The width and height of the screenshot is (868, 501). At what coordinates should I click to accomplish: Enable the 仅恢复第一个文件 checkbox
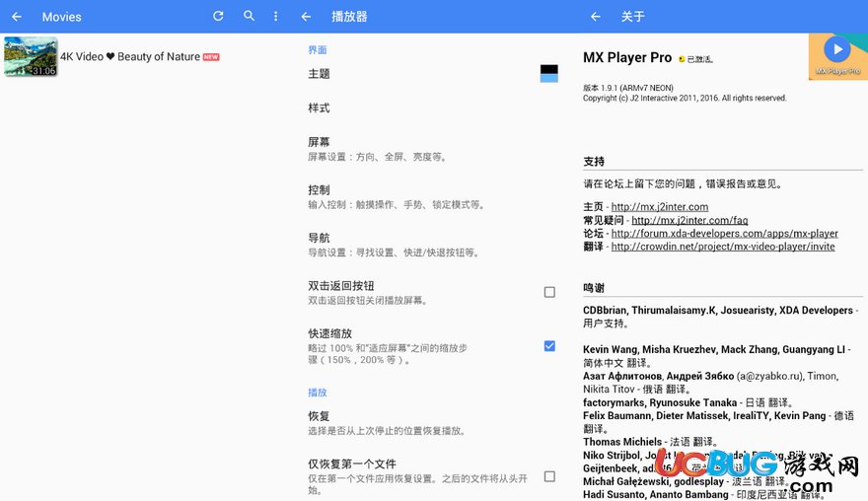tap(549, 476)
